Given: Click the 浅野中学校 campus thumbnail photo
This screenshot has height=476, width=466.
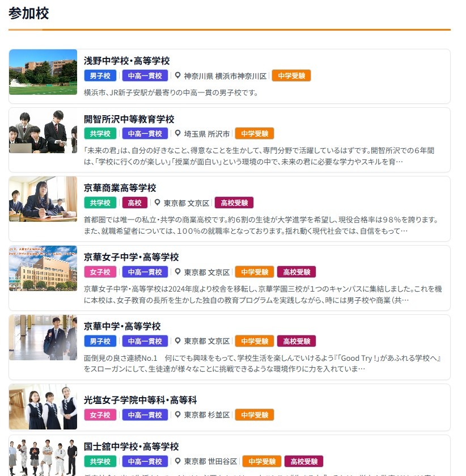Looking at the screenshot, I should pyautogui.click(x=43, y=72).
